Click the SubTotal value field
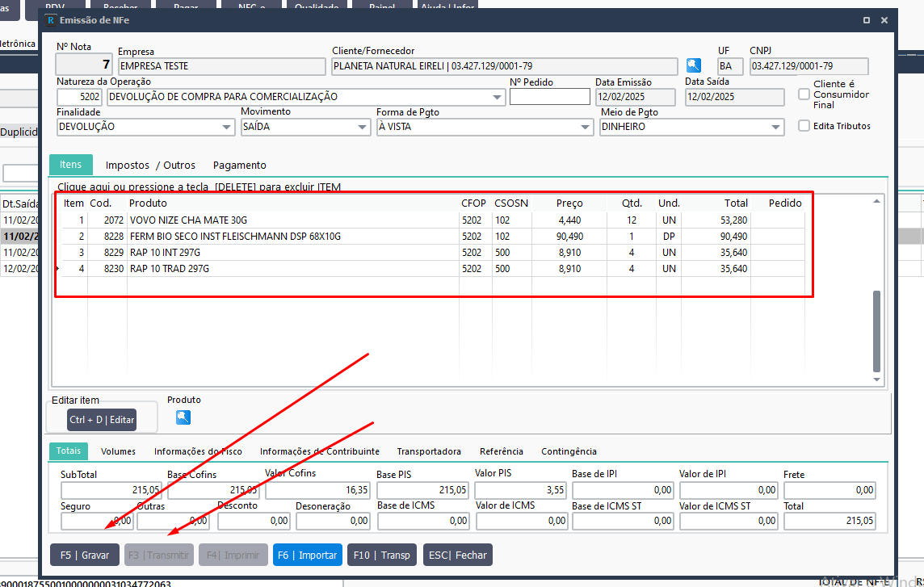Viewport: 924px width, 587px height. point(112,490)
